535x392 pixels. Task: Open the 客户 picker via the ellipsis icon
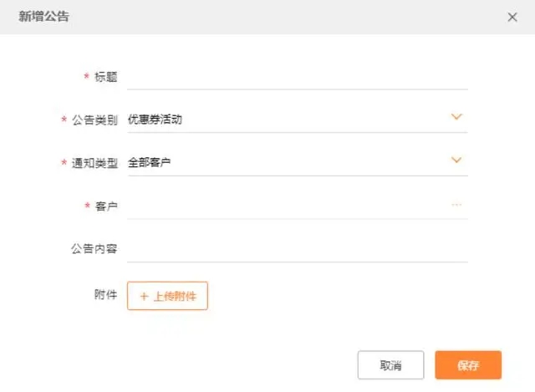coord(456,205)
